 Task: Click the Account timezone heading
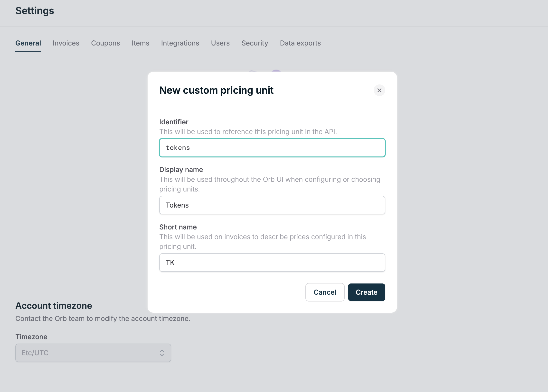pos(54,306)
